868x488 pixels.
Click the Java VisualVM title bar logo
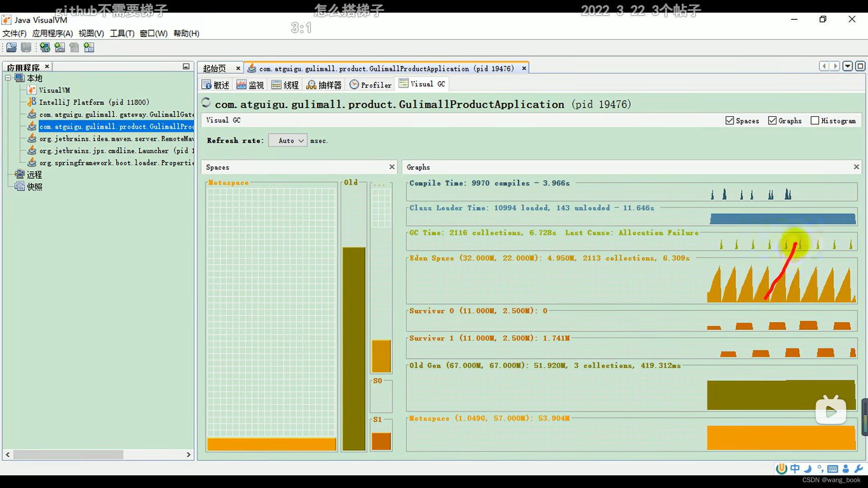(6, 20)
